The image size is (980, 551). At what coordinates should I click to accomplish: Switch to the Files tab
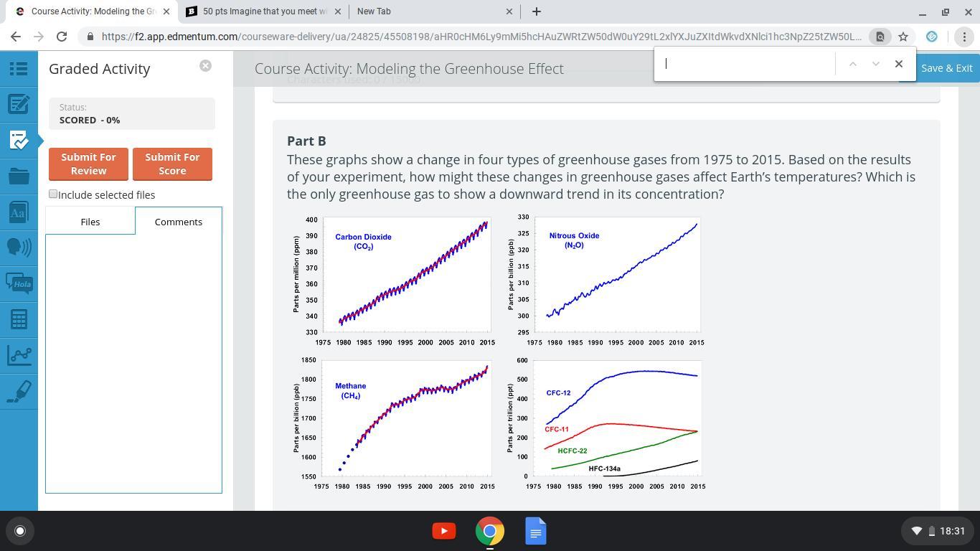point(90,222)
